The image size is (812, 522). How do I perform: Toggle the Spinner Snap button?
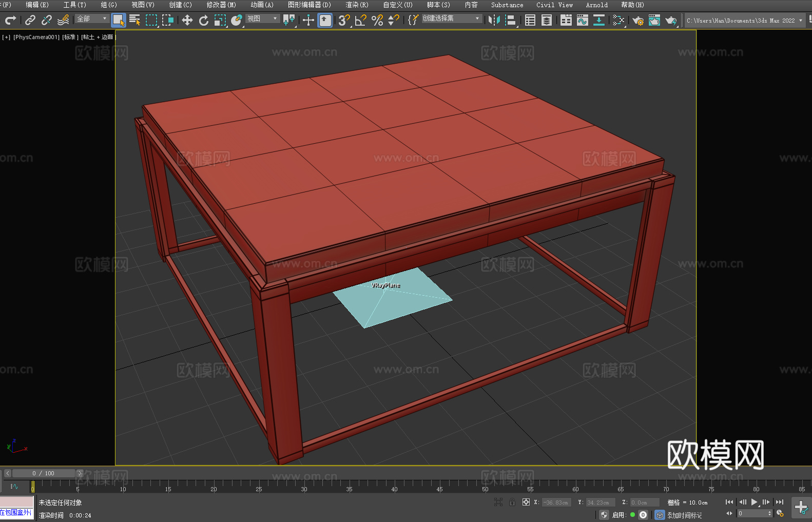394,20
